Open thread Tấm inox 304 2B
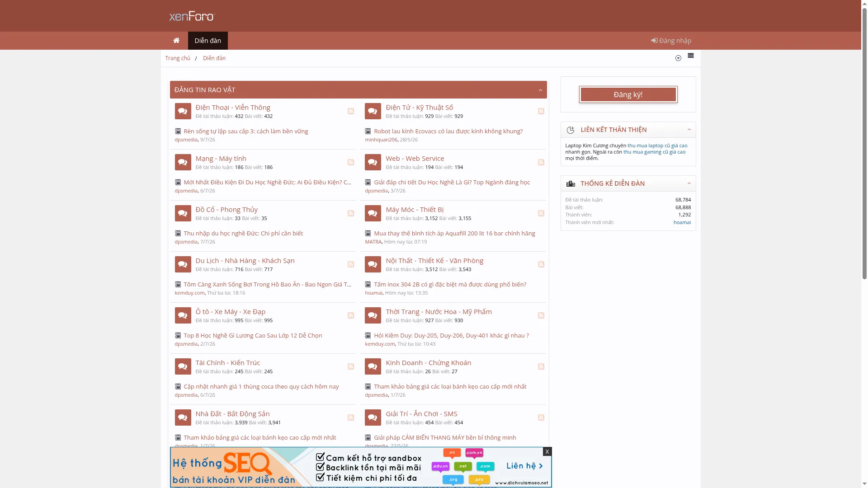 (450, 285)
